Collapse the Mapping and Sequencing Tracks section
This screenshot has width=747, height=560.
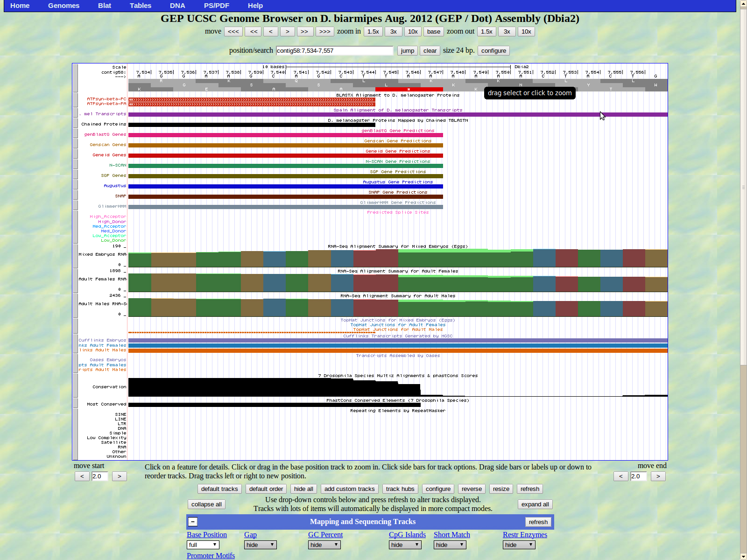(193, 522)
